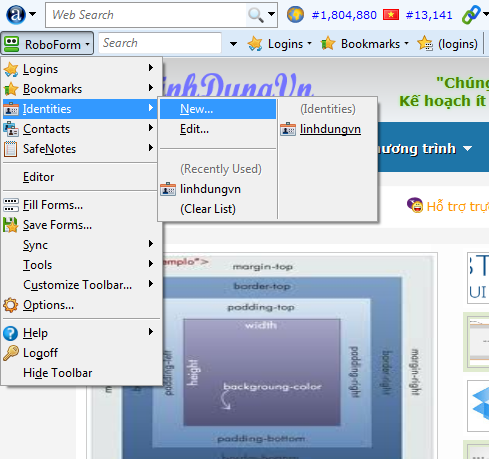Click the Logins toolbar star icon
The image size is (489, 459).
255,44
